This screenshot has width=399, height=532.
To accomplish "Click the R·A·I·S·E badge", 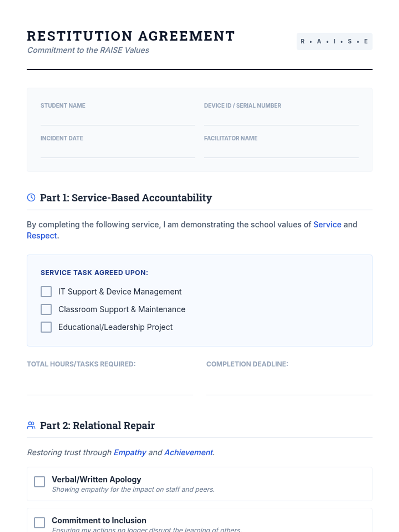I will click(334, 42).
